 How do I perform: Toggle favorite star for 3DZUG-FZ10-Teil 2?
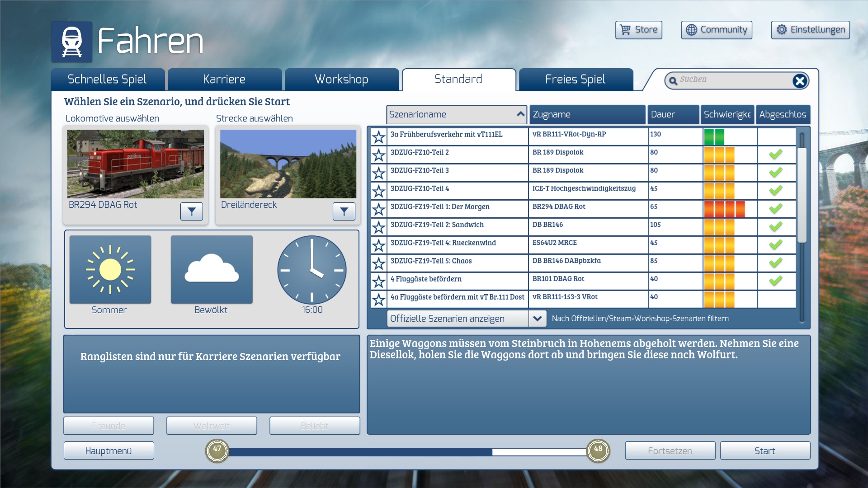point(378,155)
